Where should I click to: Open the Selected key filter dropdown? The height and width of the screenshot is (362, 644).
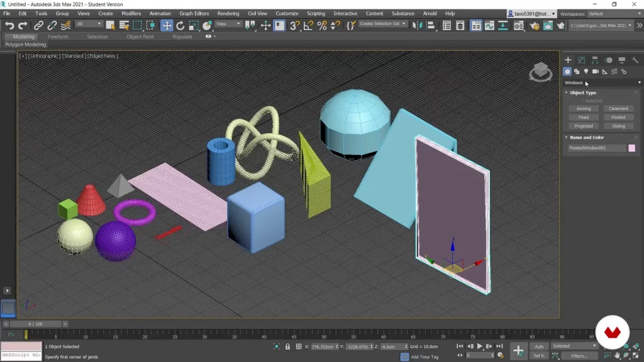pyautogui.click(x=574, y=346)
